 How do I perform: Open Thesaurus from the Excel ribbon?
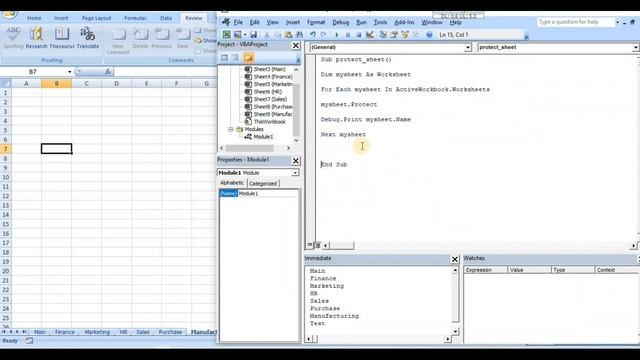(x=62, y=38)
